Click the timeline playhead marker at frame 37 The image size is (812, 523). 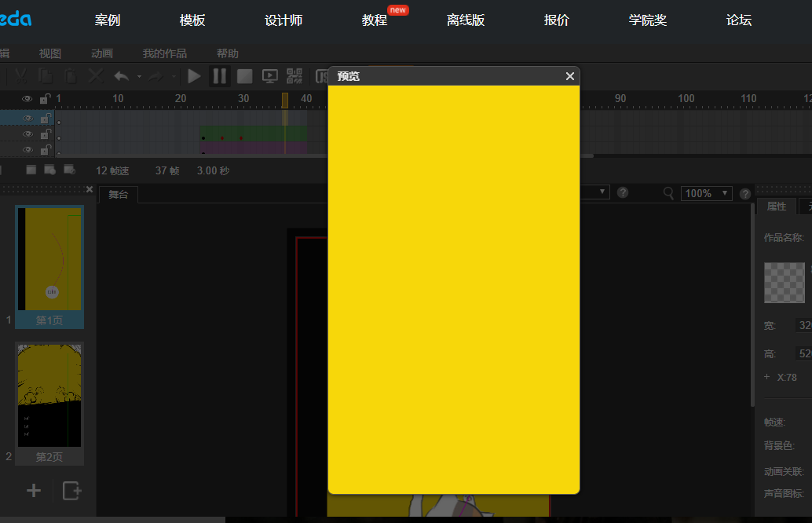(x=285, y=101)
